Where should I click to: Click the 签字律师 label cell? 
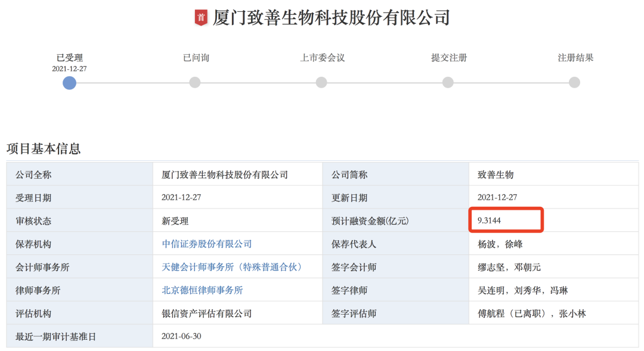[395, 290]
